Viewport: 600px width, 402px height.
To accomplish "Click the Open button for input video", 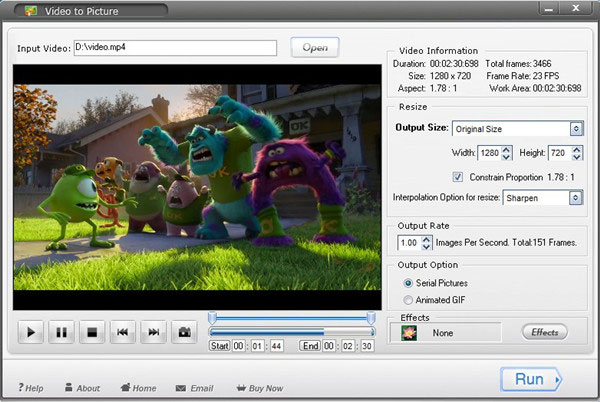I will 315,47.
